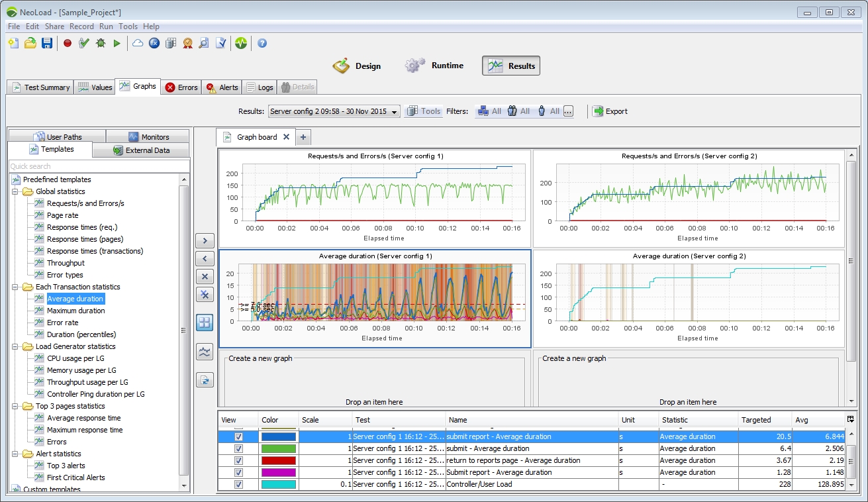Click the document checkmark toolbar icon
Image resolution: width=868 pixels, height=502 pixels.
[221, 43]
